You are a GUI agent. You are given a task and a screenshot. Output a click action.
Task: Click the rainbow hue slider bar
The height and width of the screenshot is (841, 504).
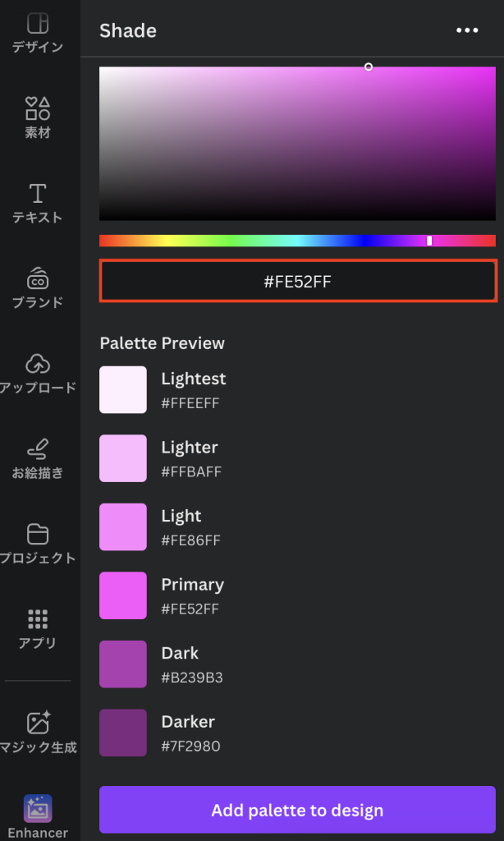pos(297,241)
